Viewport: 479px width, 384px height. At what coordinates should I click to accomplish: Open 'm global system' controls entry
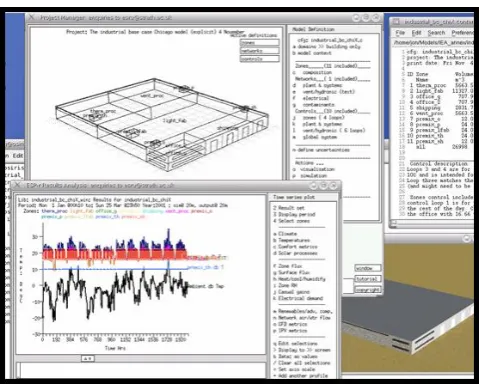pyautogui.click(x=315, y=137)
